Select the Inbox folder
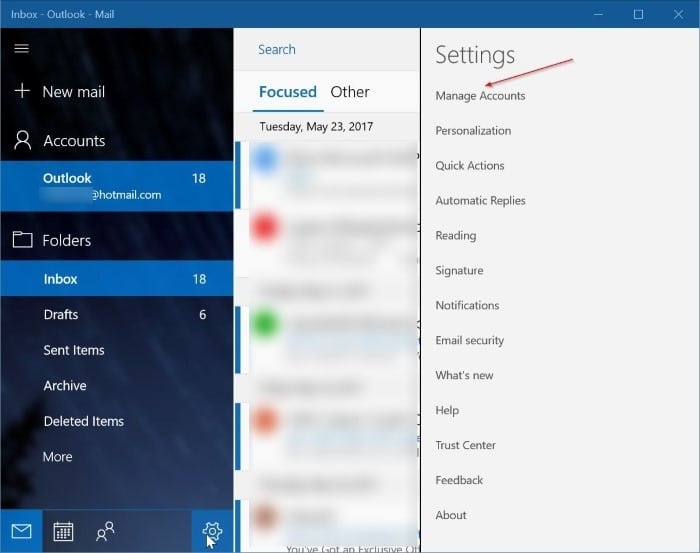Screen dimensions: 700x553 pyautogui.click(x=117, y=279)
